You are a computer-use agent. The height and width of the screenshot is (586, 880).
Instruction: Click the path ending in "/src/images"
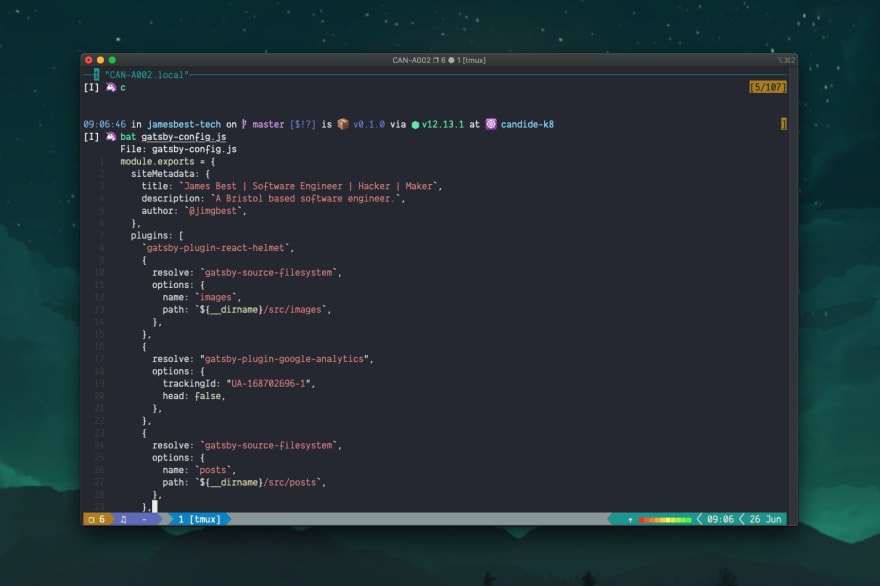[x=261, y=309]
